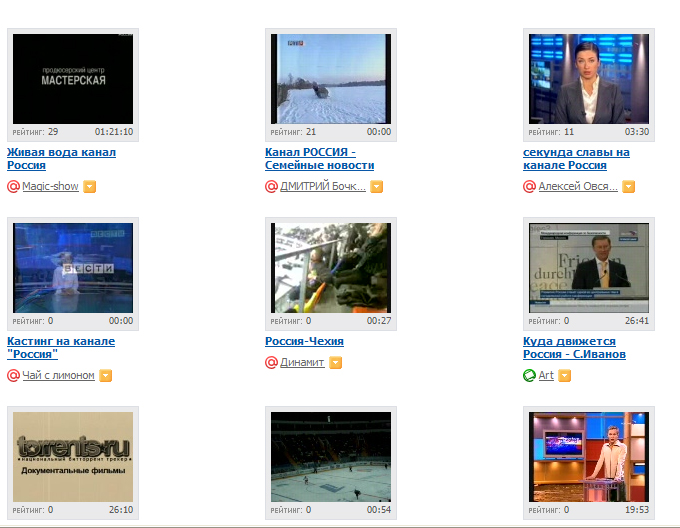Open the torrents.ru documentary thumbnail
680x528 pixels.
[x=73, y=457]
